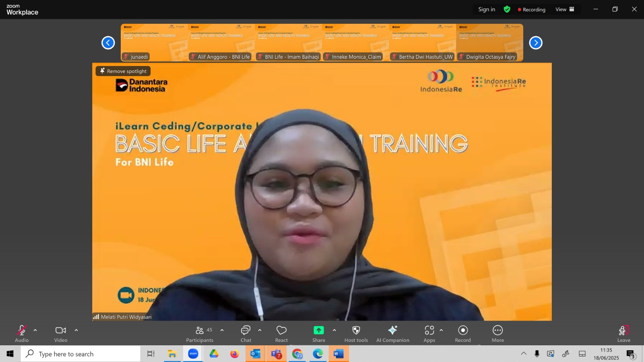Show hidden system tray icons
The height and width of the screenshot is (362, 644).
click(524, 354)
